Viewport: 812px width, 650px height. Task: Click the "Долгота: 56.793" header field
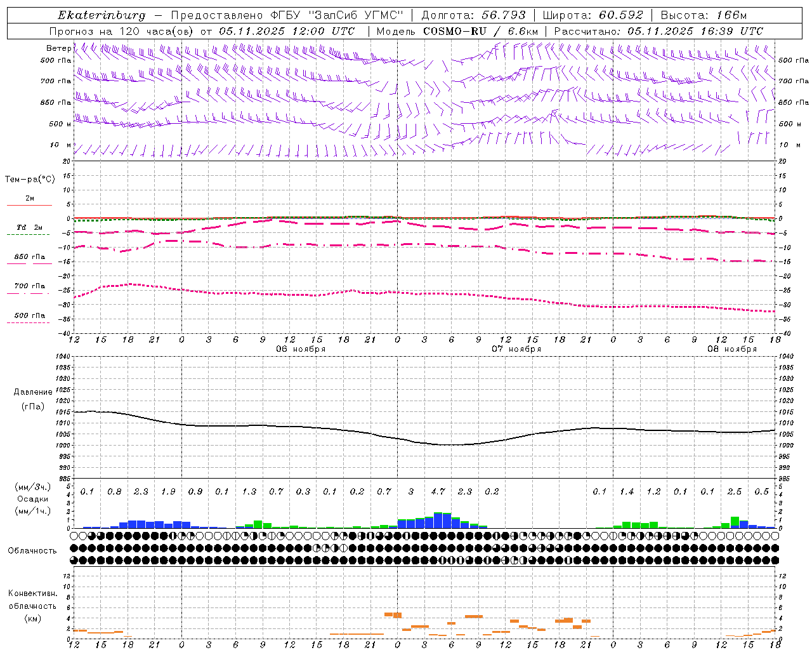(473, 15)
